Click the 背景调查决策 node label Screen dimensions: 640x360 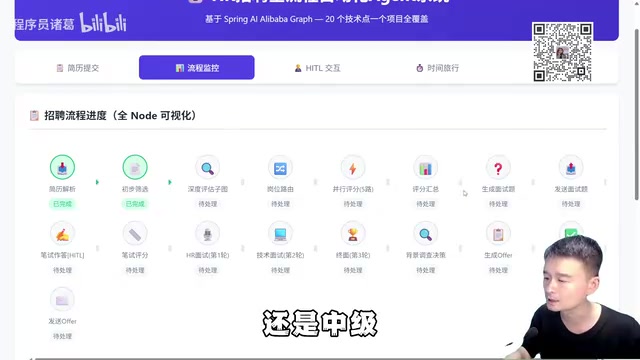(x=426, y=255)
